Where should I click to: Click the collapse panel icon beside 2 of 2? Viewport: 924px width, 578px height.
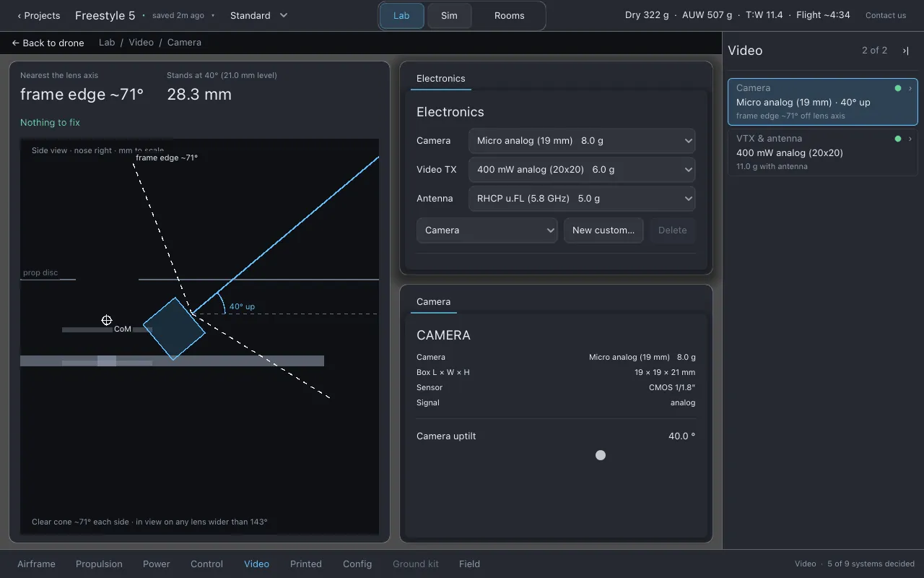point(905,51)
